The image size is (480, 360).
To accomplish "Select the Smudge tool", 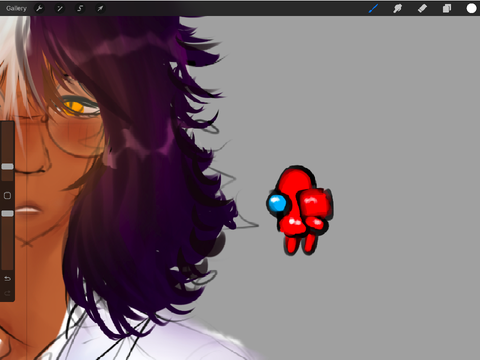I will 397,8.
